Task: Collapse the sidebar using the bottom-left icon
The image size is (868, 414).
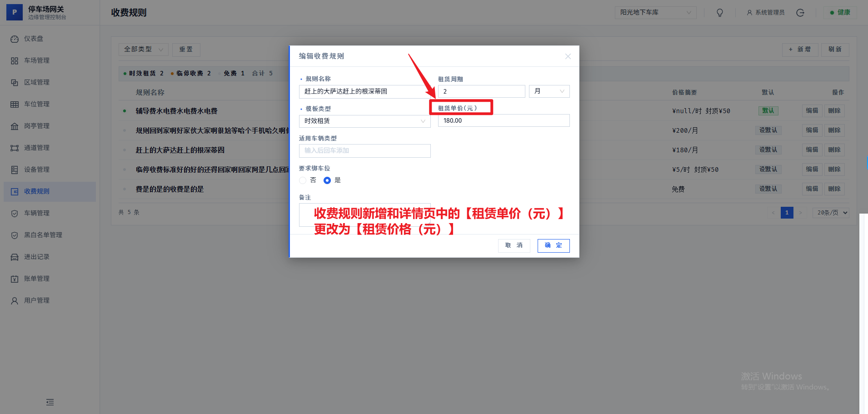Action: point(50,402)
